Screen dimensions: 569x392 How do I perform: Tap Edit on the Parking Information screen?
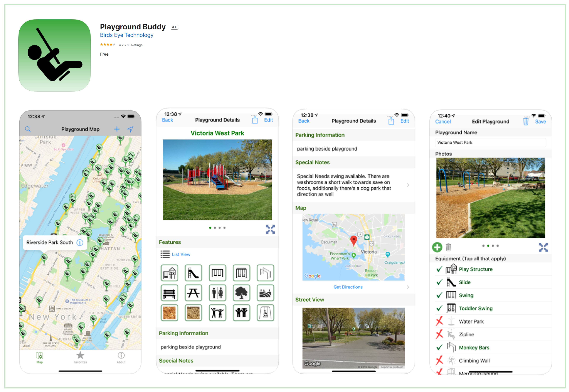point(404,121)
